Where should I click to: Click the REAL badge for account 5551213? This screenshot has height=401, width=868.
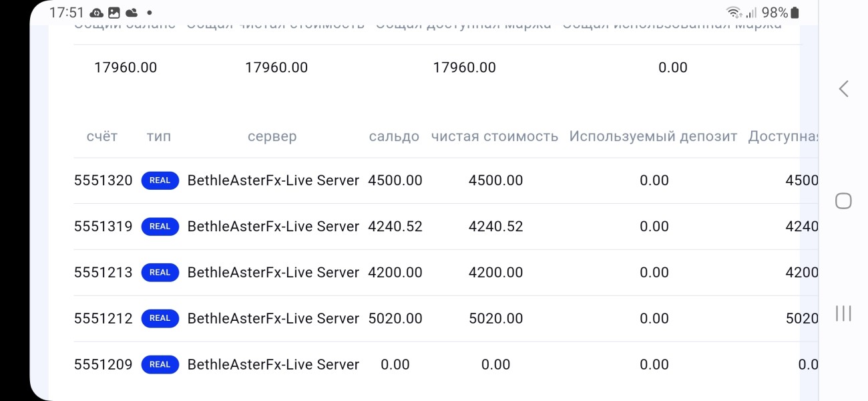160,273
